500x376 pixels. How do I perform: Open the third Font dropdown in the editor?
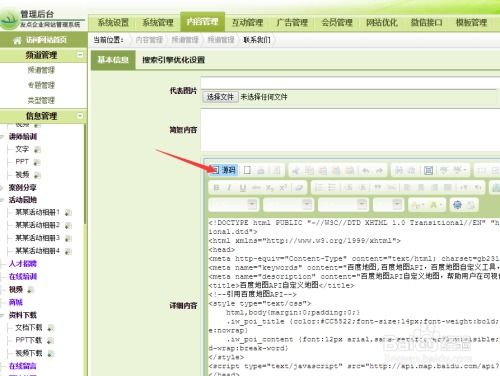click(x=343, y=205)
